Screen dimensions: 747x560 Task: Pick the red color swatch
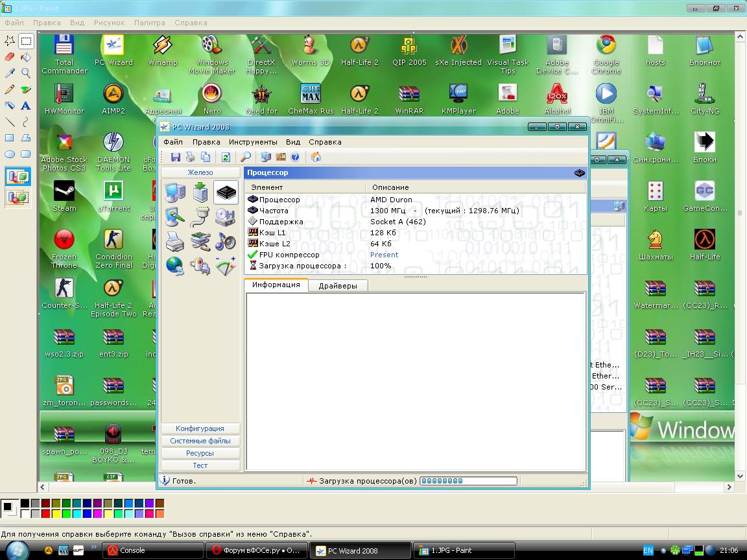[45, 514]
